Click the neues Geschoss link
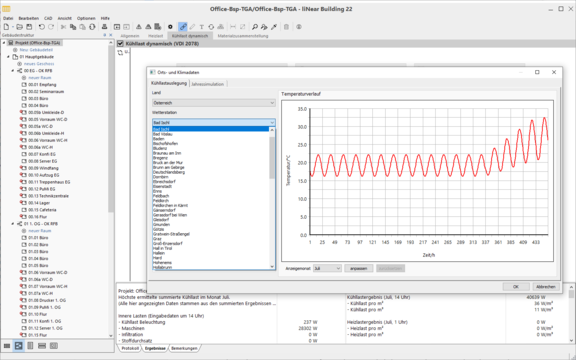 click(x=39, y=64)
